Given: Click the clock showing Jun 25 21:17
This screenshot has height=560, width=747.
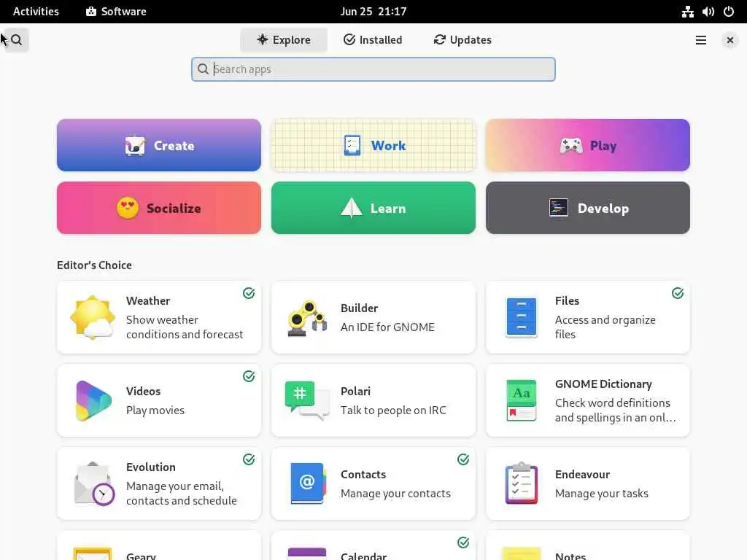Looking at the screenshot, I should pyautogui.click(x=373, y=12).
